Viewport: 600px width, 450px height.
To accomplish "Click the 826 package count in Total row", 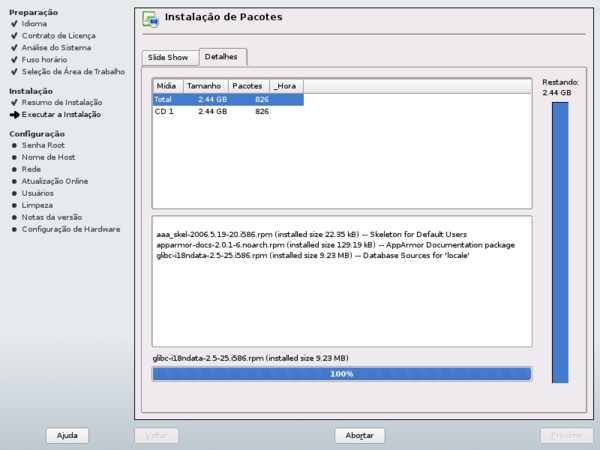I will click(262, 99).
